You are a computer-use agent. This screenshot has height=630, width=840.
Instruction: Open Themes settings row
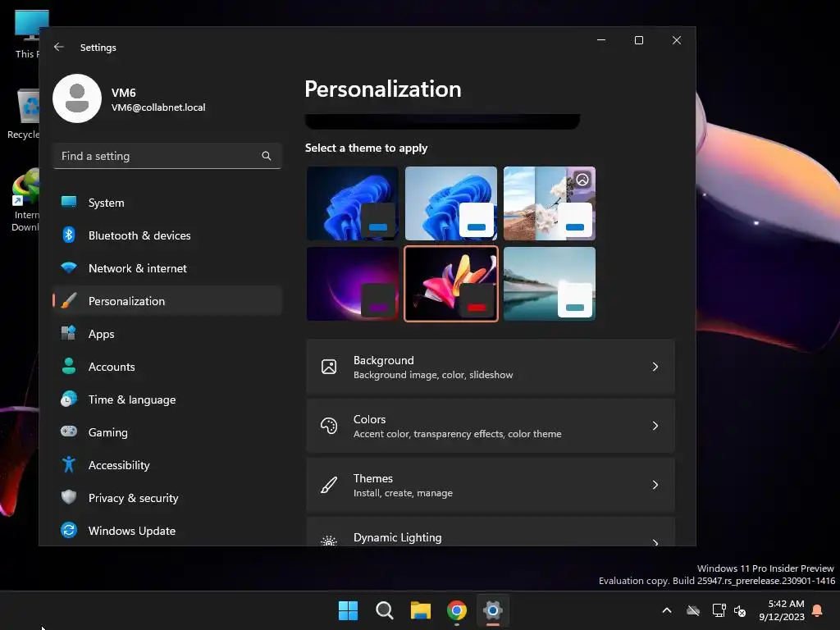tap(491, 485)
